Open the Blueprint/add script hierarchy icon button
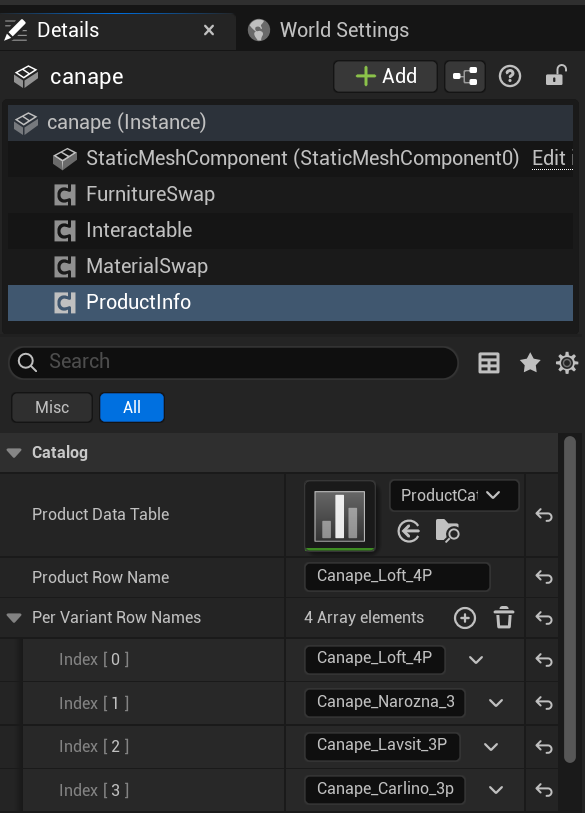The height and width of the screenshot is (813, 585). pos(465,76)
